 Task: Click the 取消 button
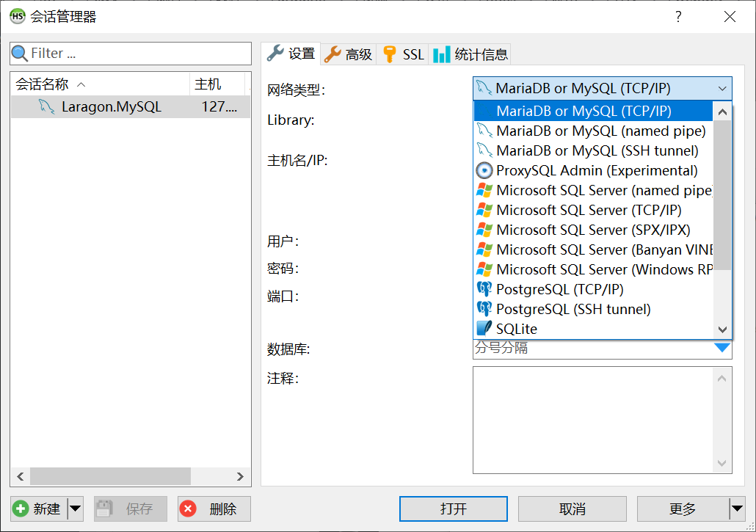point(573,509)
